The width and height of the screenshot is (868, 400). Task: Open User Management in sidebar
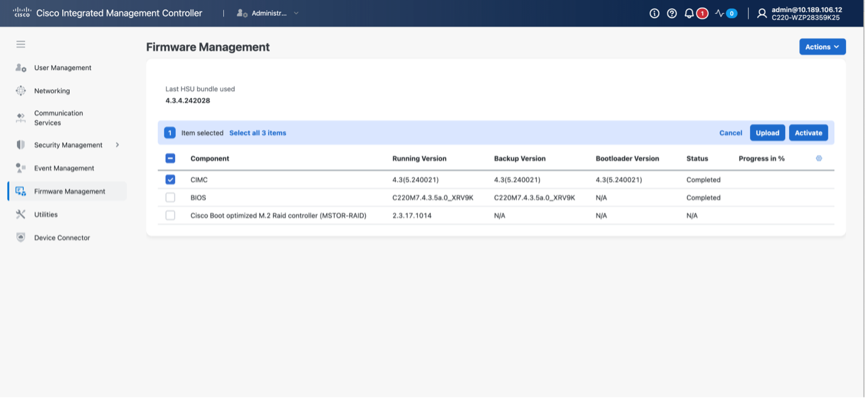[x=62, y=68]
